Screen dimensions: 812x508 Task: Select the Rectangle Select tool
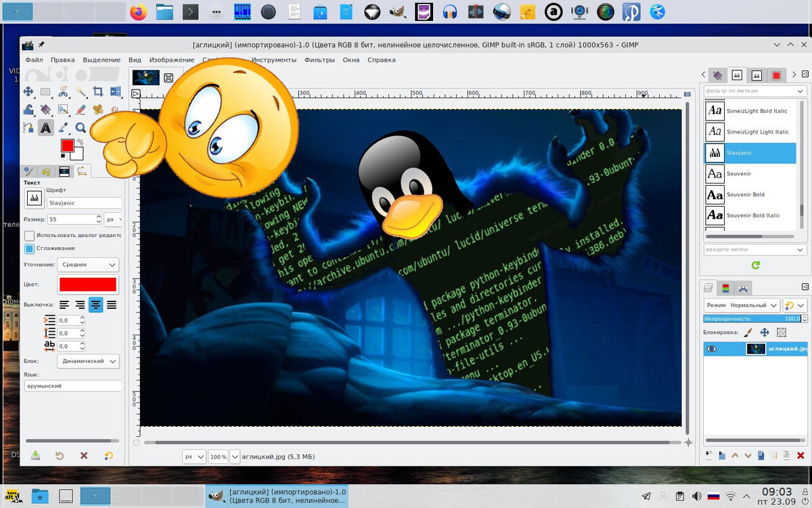tap(46, 91)
